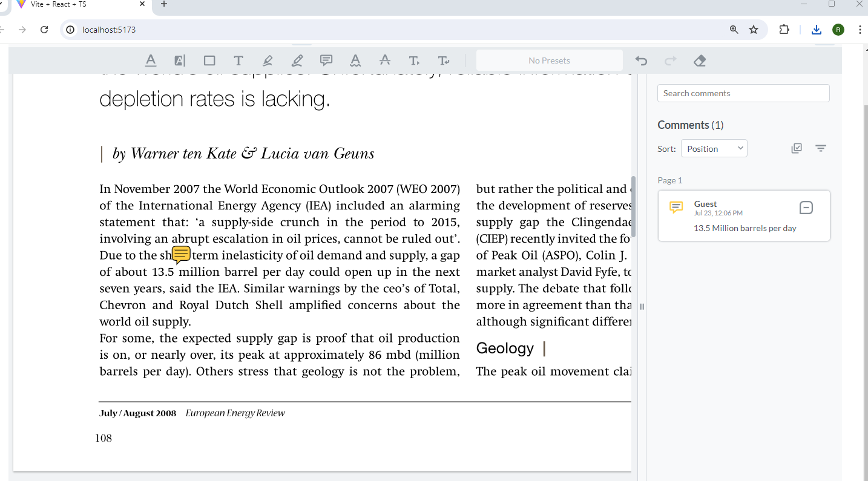Bookmark this page with the star
The image size is (868, 481).
(754, 30)
